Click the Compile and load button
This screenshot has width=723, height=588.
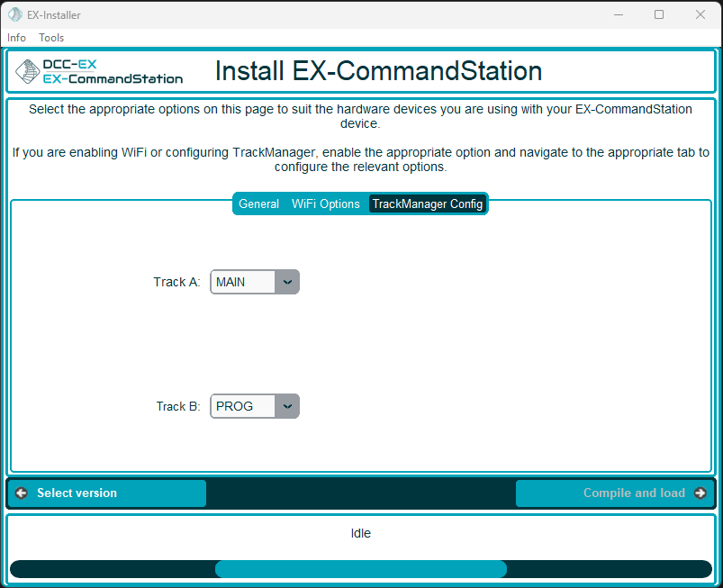615,493
